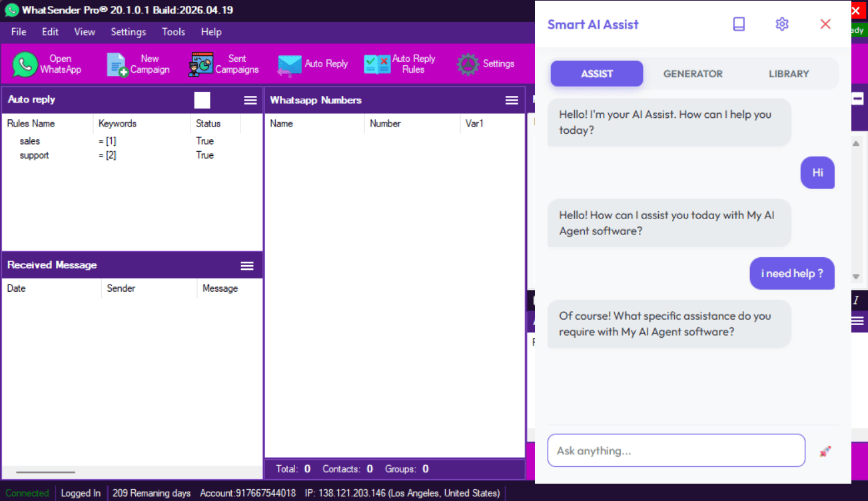
Task: Open WhatsApp from the toolbar
Action: [x=47, y=64]
